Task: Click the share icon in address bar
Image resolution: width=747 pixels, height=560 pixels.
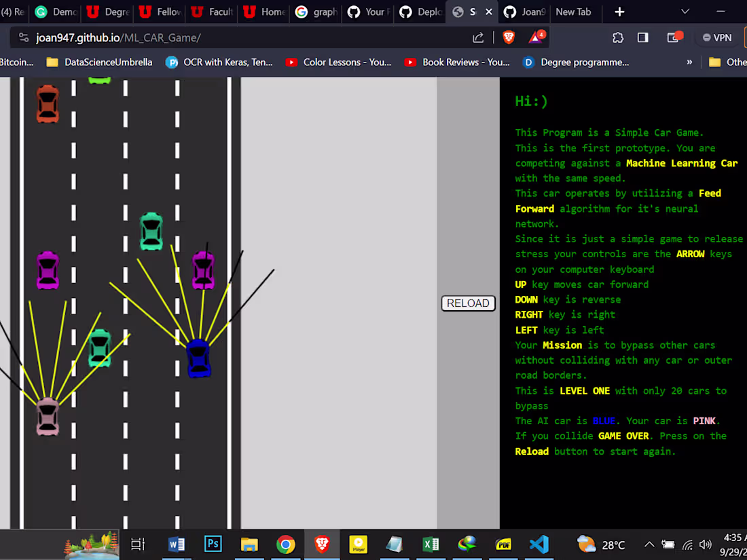Action: (x=478, y=37)
